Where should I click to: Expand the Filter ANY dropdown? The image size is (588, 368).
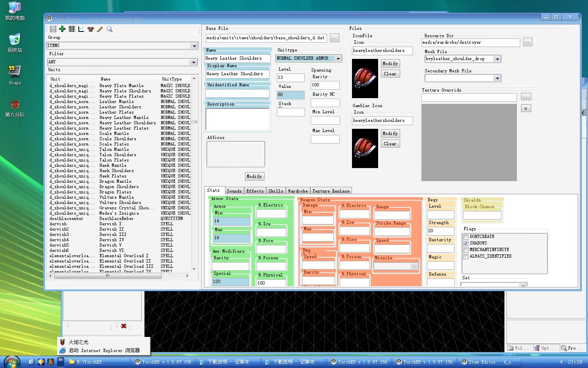click(194, 62)
